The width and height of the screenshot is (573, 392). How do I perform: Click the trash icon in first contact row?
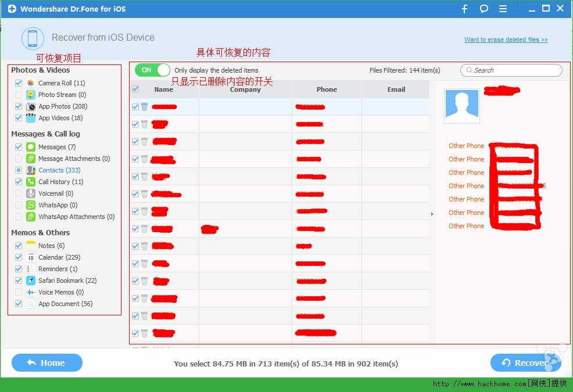coord(144,107)
